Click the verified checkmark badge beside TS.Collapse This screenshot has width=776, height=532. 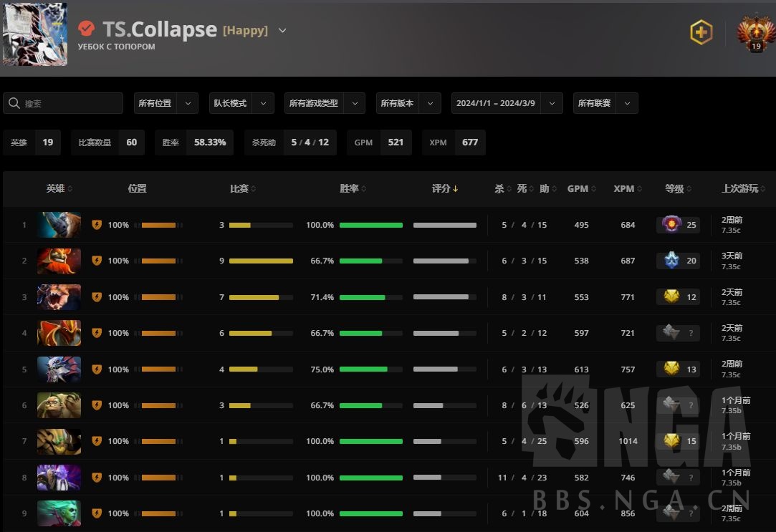click(x=86, y=29)
